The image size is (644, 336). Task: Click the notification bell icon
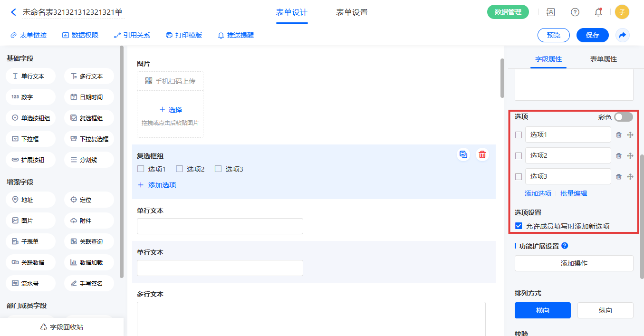point(598,12)
